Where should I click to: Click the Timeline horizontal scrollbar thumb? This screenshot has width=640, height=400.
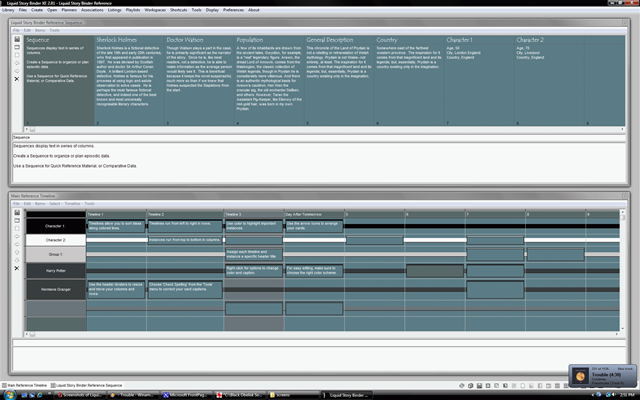click(x=33, y=334)
